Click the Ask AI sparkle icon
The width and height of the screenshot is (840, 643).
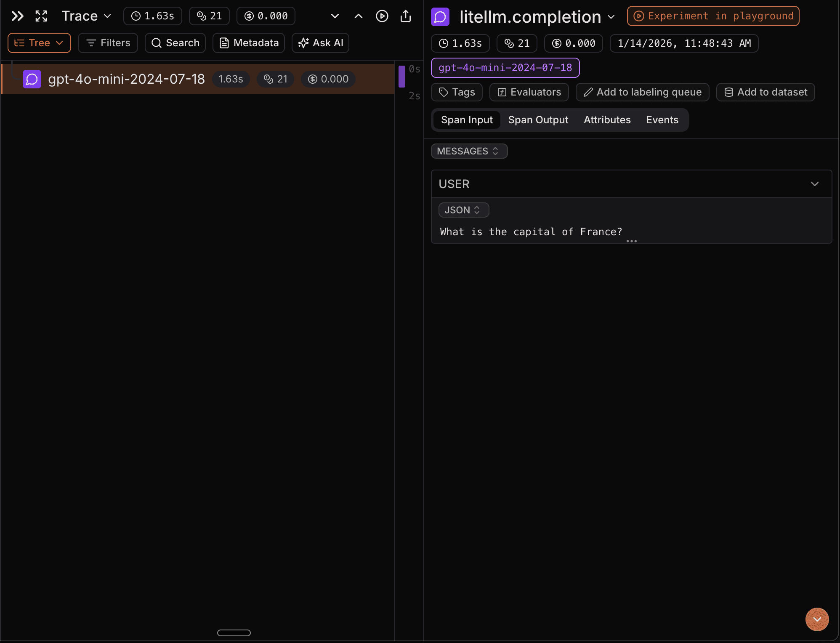[x=303, y=43]
